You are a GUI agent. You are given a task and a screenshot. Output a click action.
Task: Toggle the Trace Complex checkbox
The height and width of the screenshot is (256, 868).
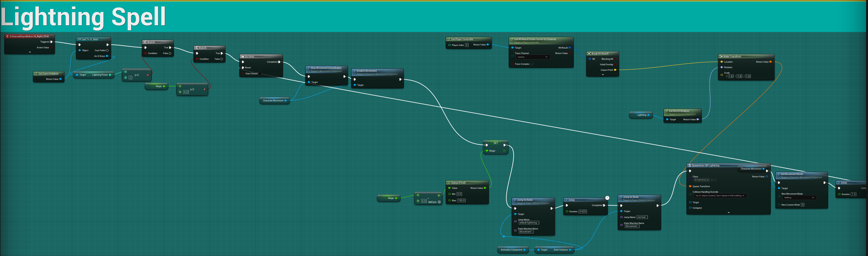532,64
